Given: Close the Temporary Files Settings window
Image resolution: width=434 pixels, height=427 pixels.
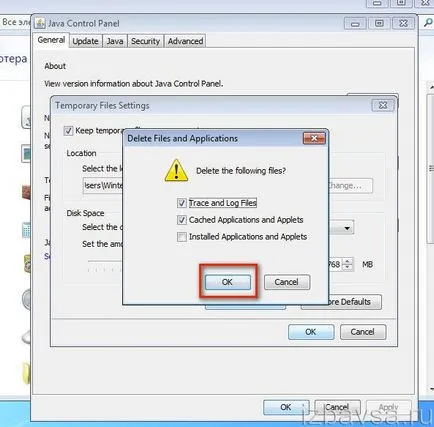Looking at the screenshot, I should click(383, 105).
